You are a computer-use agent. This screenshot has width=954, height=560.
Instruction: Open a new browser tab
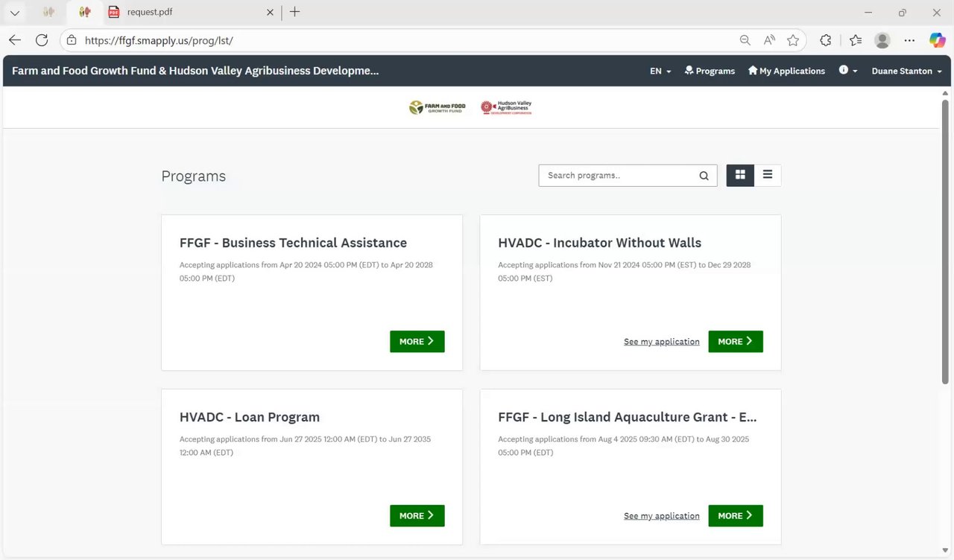pyautogui.click(x=294, y=12)
